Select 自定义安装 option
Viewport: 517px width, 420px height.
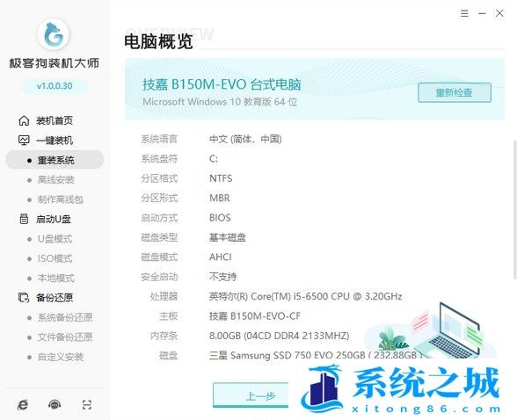61,357
